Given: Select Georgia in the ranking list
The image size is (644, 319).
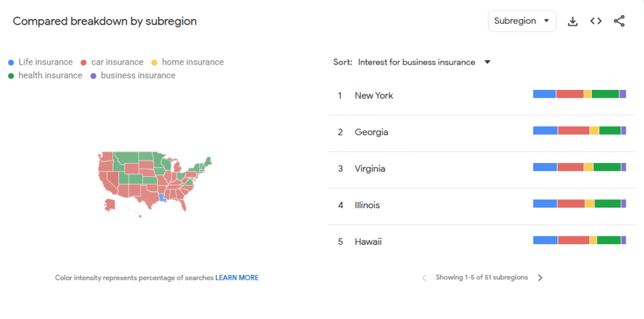Looking at the screenshot, I should (x=371, y=132).
